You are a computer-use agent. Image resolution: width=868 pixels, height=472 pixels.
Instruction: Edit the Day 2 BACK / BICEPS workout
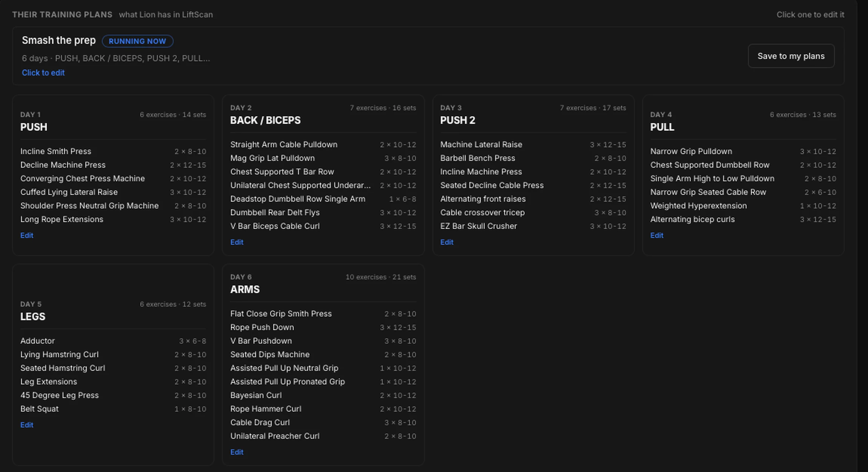[x=237, y=242]
